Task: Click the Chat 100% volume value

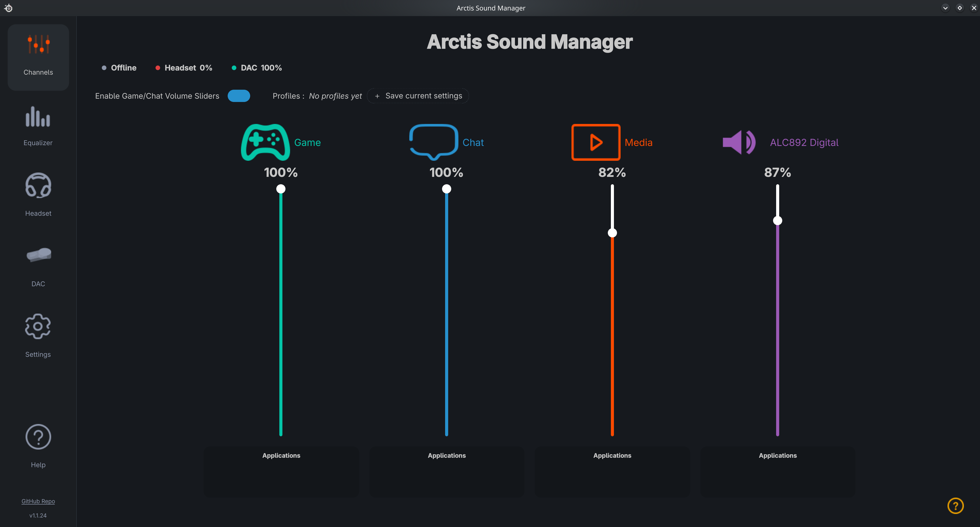Action: point(446,173)
